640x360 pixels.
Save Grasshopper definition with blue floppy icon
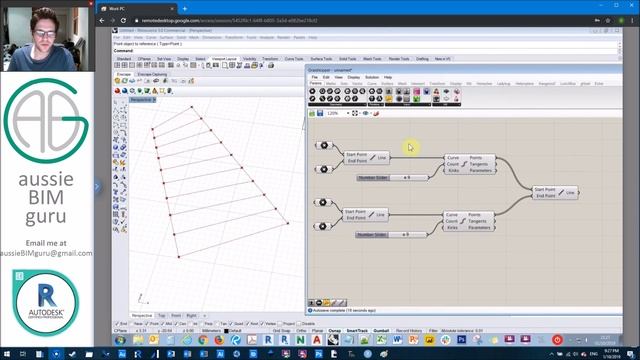pos(320,113)
